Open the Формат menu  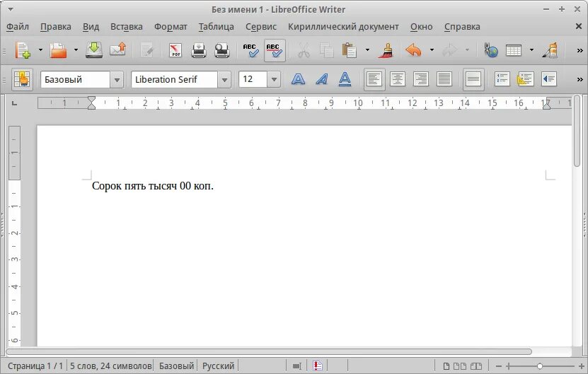pyautogui.click(x=171, y=27)
